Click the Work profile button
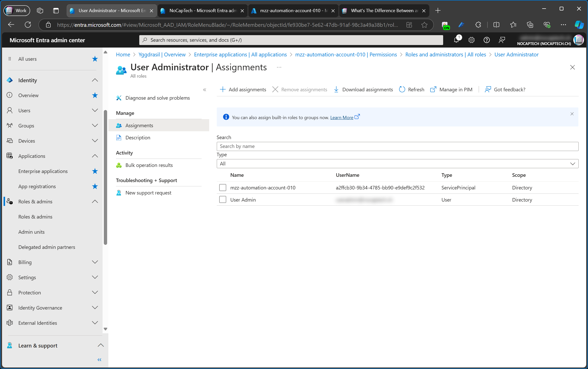This screenshot has height=369, width=588. (x=17, y=11)
